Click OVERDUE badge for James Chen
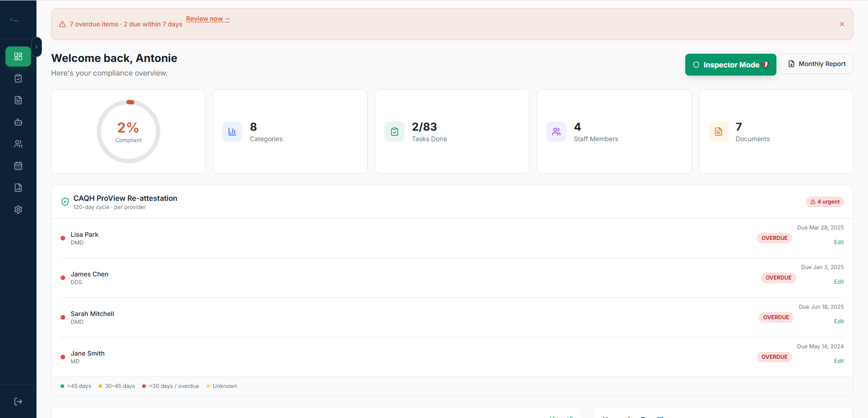Image resolution: width=868 pixels, height=418 pixels. click(x=778, y=278)
